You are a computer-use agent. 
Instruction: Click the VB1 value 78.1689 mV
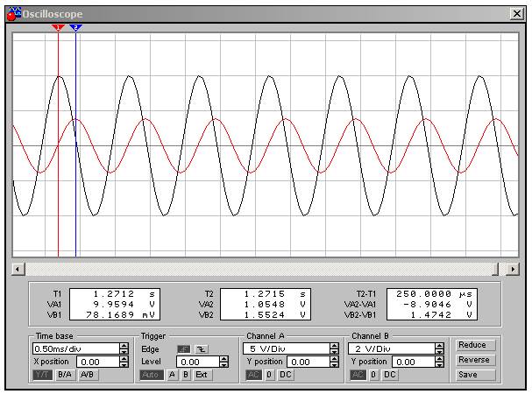120,314
